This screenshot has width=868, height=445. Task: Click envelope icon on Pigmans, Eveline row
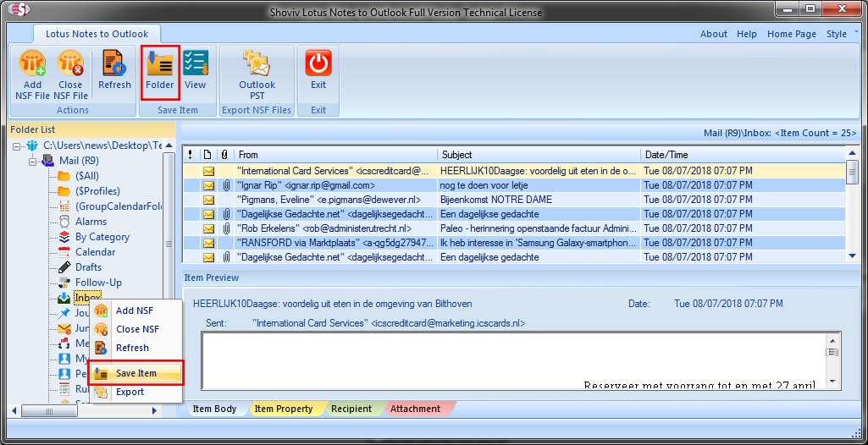[x=208, y=200]
